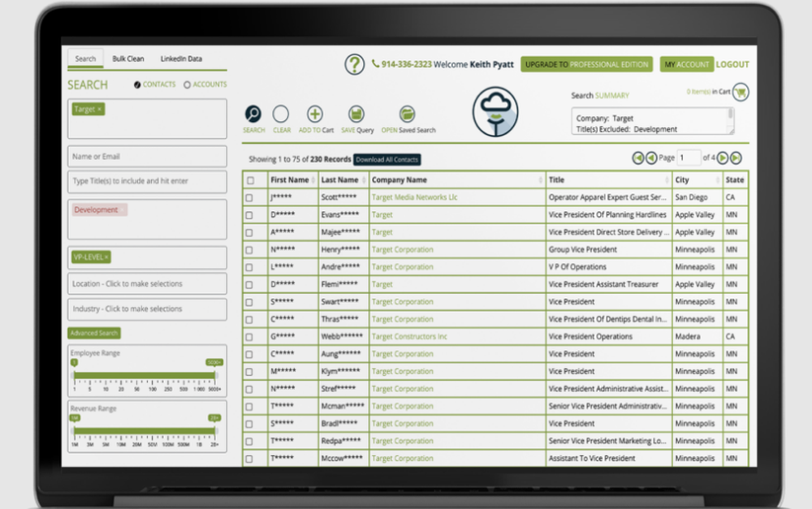Toggle the select-all checkbox in table header
Screen dimensions: 812x509
[x=251, y=180]
